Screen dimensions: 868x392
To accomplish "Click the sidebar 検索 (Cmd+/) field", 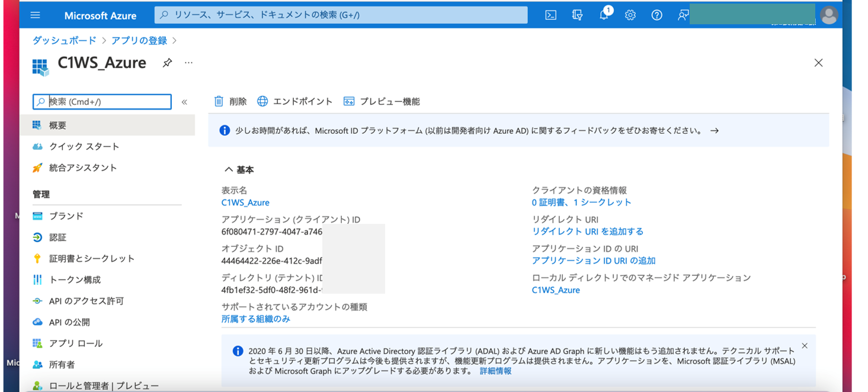I will (x=102, y=102).
